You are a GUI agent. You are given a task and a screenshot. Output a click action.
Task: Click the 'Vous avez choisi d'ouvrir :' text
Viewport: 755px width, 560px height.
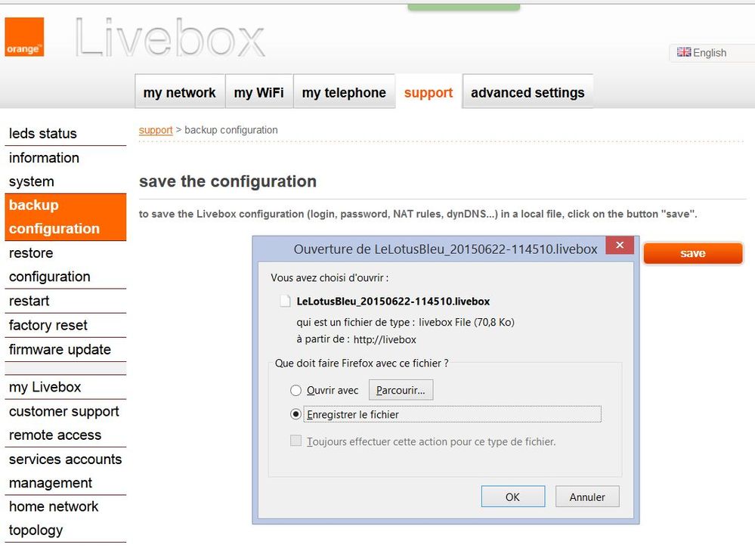coord(330,278)
